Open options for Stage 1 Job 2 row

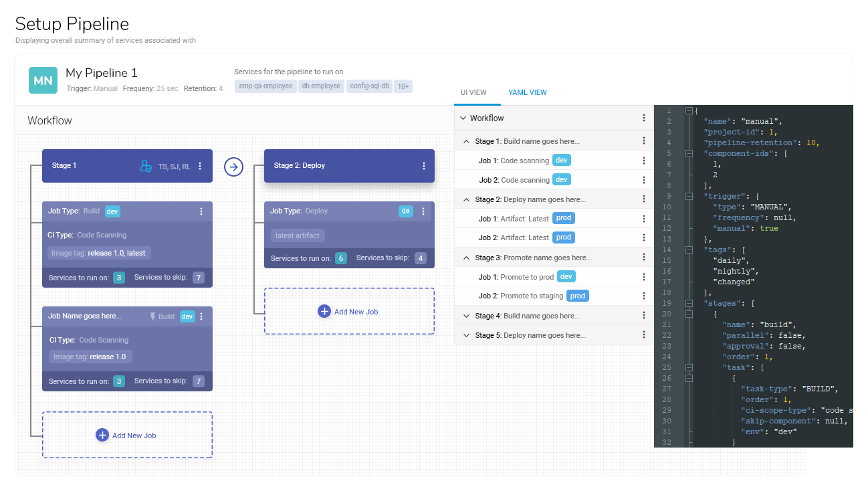coord(644,180)
